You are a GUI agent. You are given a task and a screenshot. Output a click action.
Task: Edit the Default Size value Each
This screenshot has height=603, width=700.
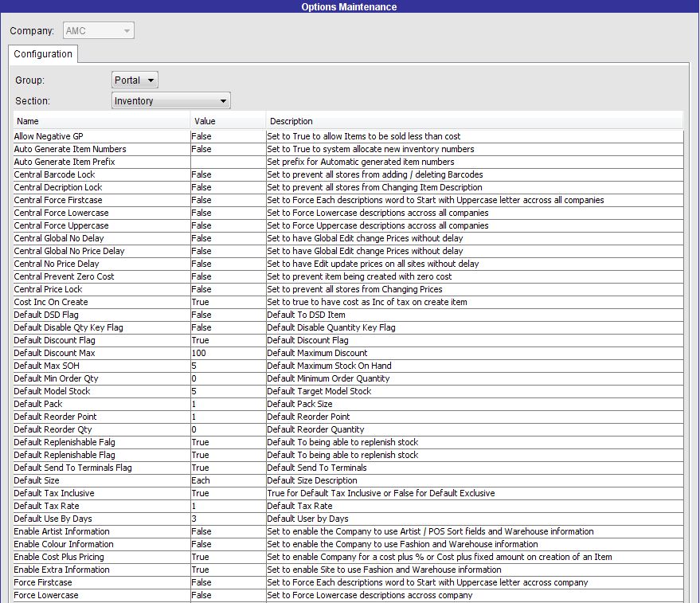228,480
